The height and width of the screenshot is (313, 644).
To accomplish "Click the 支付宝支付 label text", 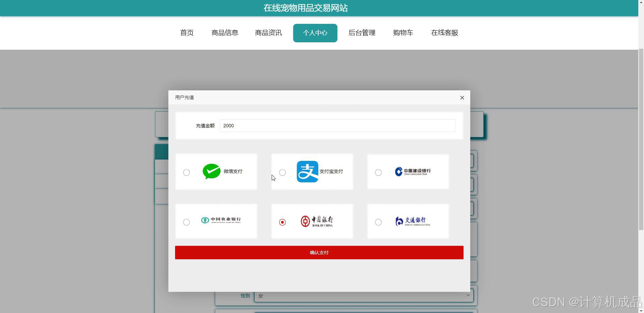I will coord(331,171).
